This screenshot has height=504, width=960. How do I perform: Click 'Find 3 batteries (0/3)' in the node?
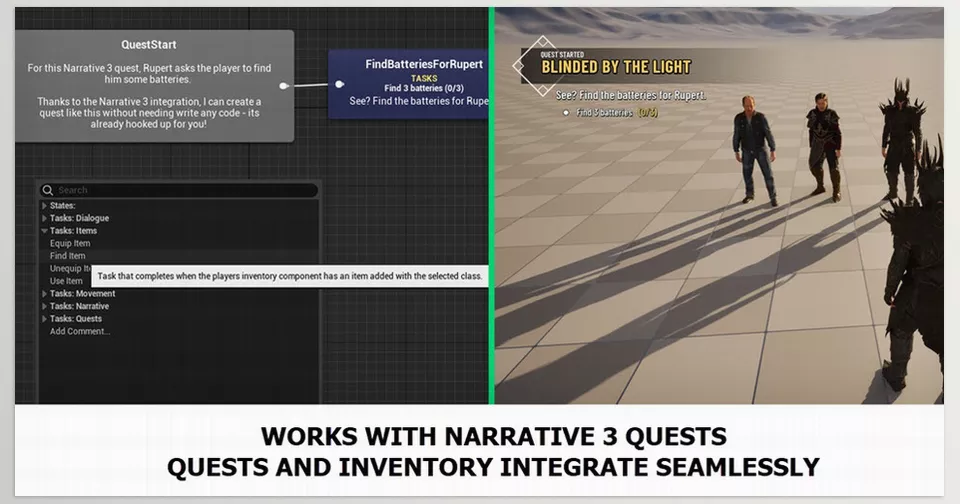coord(424,88)
